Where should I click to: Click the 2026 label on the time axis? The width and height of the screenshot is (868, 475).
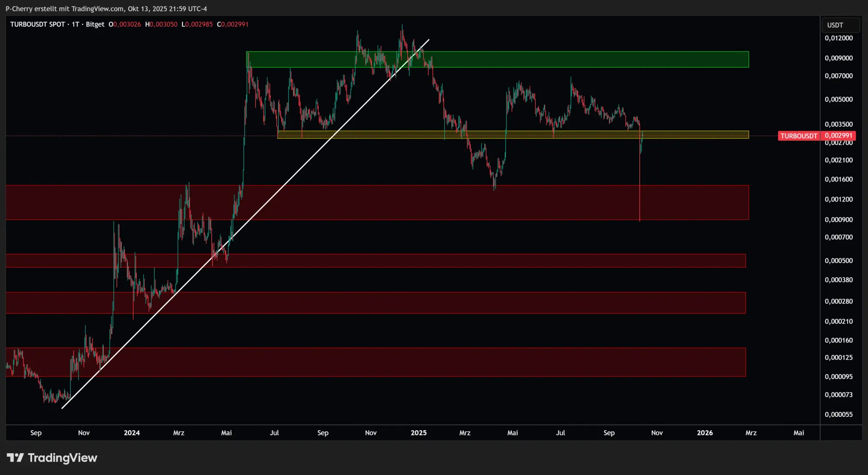pyautogui.click(x=704, y=433)
